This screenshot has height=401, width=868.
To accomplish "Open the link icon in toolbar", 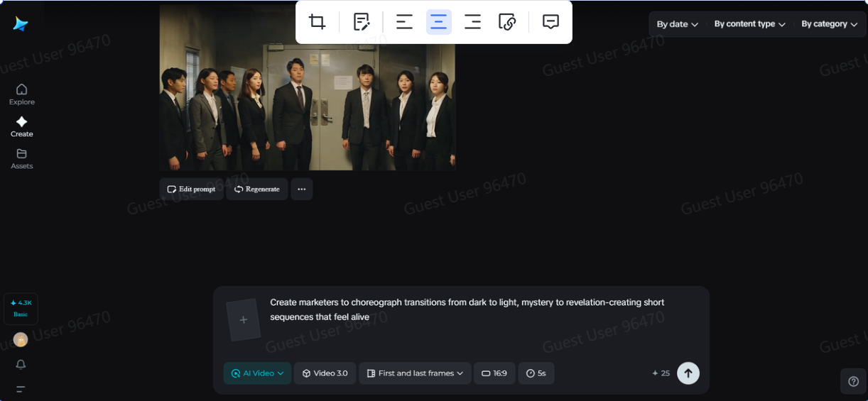I will coord(506,22).
